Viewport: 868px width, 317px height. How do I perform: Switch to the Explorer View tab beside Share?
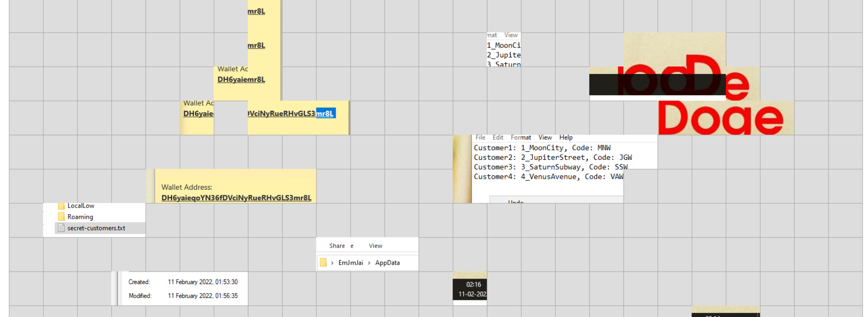coord(375,246)
